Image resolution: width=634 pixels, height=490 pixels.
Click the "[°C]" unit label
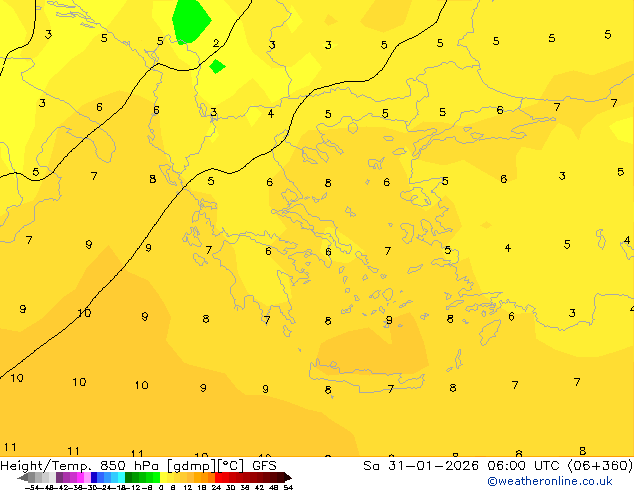coord(231,466)
